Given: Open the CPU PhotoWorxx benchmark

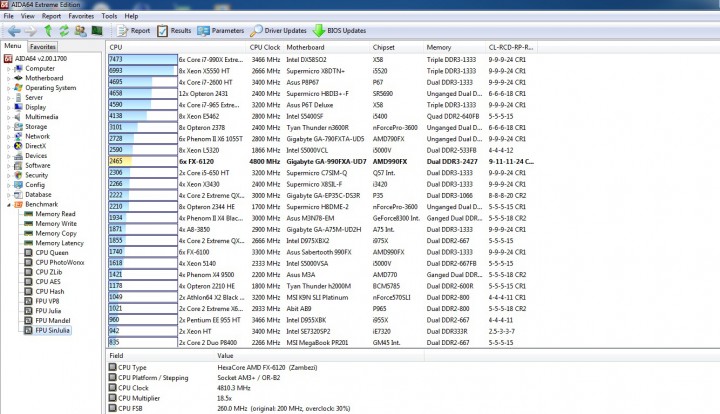Looking at the screenshot, I should point(60,262).
